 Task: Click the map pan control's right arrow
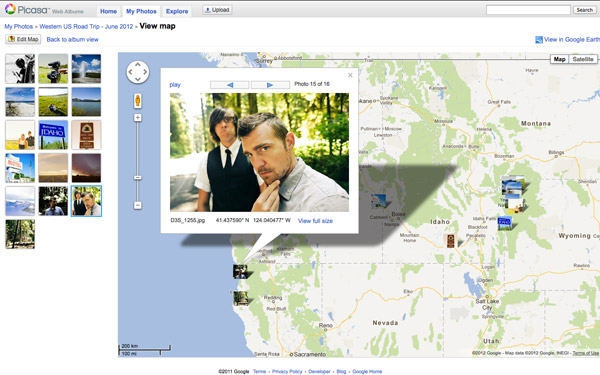[x=145, y=72]
